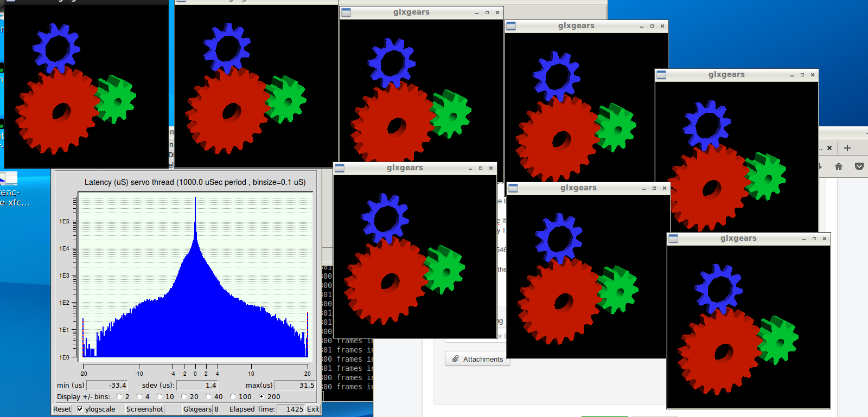The width and height of the screenshot is (868, 417).
Task: Select the 20 bins radio button
Action: (184, 396)
